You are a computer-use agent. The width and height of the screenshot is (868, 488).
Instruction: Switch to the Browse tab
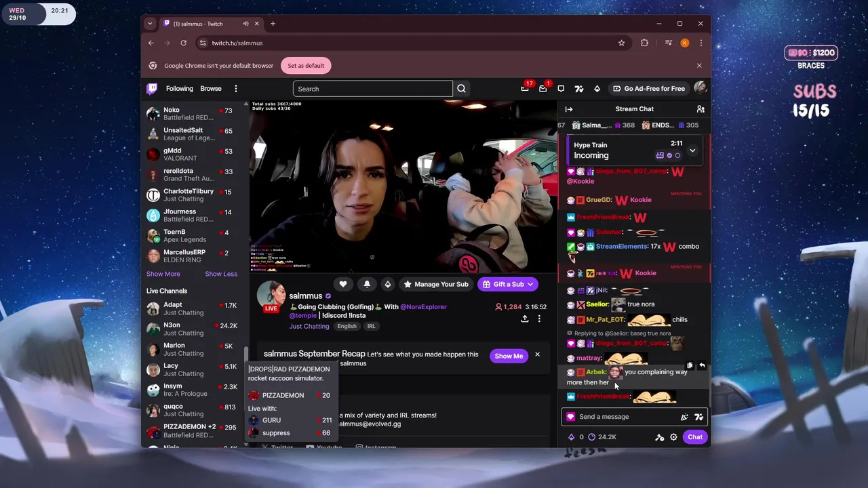pos(211,89)
